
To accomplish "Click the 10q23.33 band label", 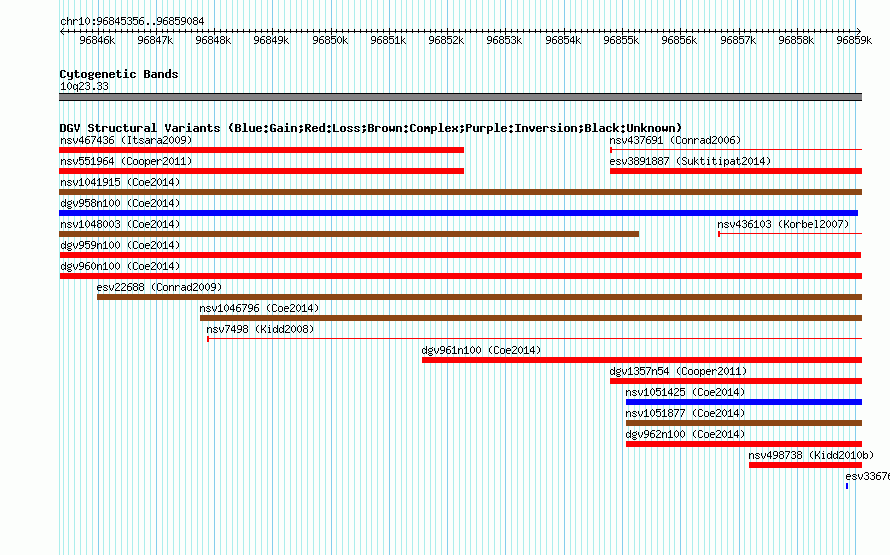I will pyautogui.click(x=84, y=86).
